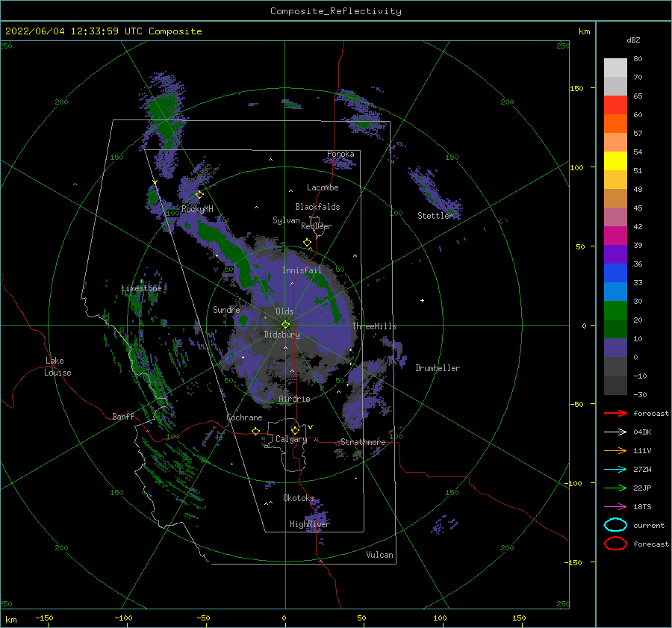This screenshot has width=672, height=628.
Task: Click the Strathmore label
Action: tap(363, 442)
